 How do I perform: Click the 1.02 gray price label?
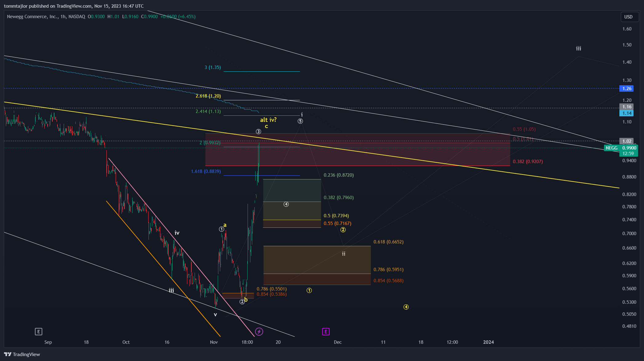[627, 141]
